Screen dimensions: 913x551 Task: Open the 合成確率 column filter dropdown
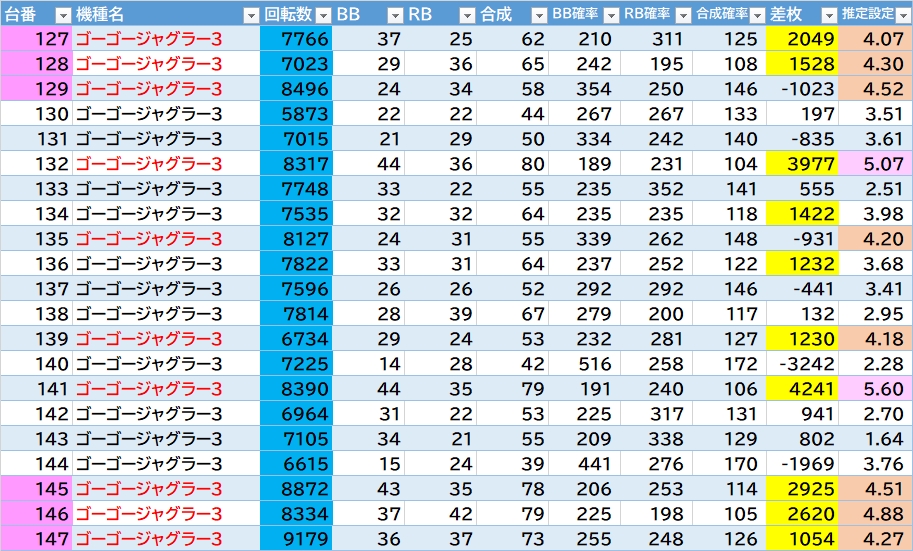tap(757, 15)
